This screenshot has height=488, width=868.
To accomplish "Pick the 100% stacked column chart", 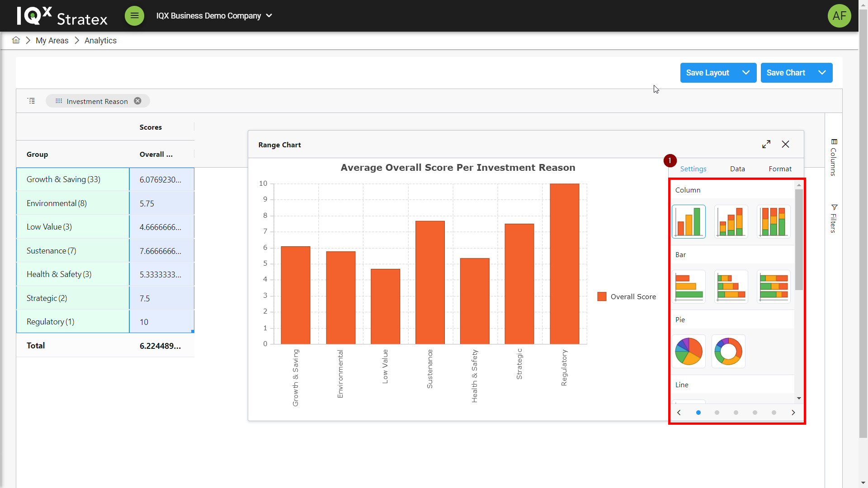I will point(774,221).
